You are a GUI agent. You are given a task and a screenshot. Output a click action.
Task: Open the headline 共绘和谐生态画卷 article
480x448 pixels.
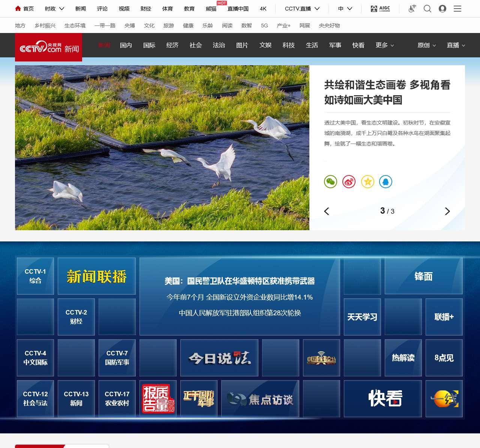pos(387,92)
